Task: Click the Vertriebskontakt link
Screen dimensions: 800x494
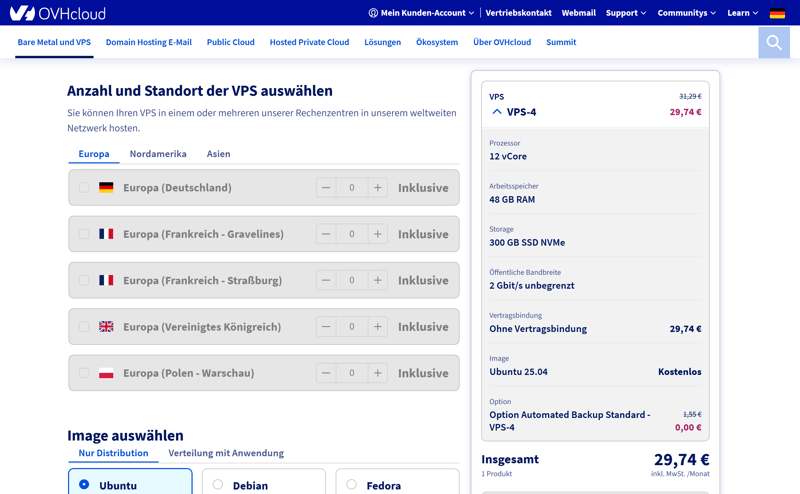Action: click(518, 13)
